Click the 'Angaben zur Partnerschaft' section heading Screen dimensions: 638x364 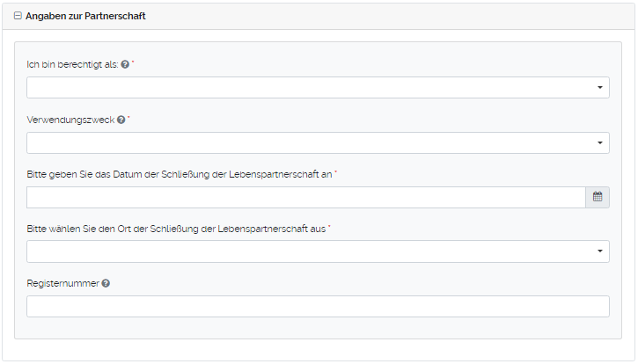point(85,16)
